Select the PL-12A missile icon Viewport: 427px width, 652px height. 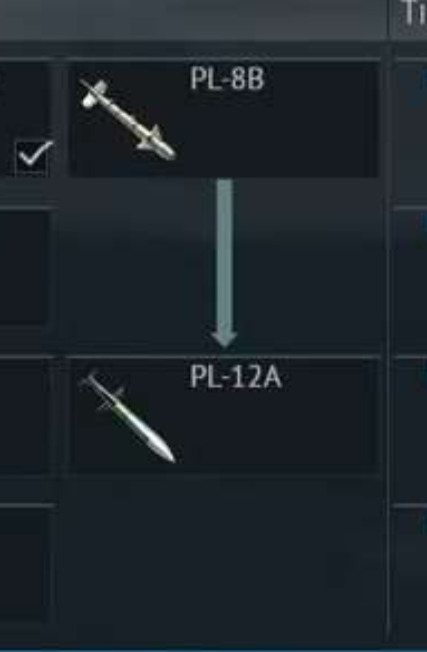tap(128, 417)
